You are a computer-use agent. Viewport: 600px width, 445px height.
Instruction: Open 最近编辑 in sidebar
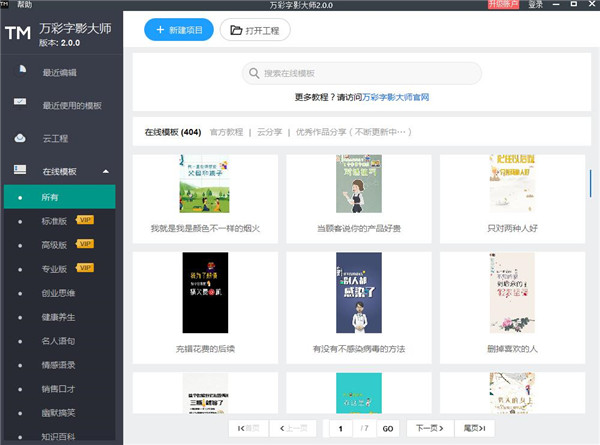60,72
